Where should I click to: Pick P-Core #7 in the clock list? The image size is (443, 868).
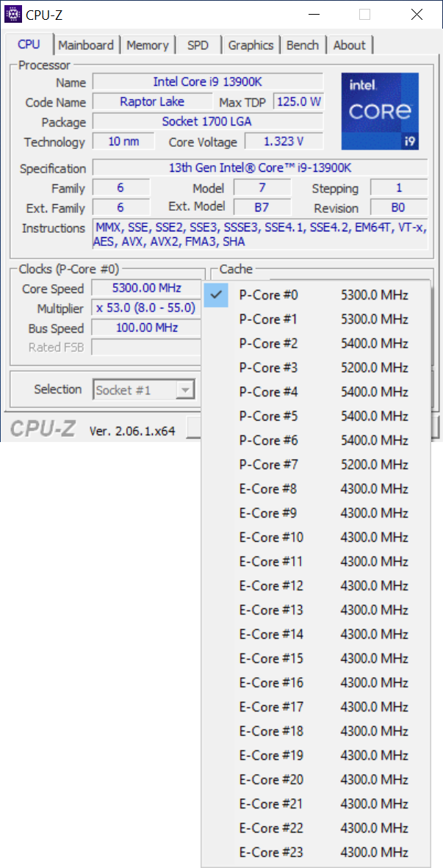pyautogui.click(x=316, y=464)
